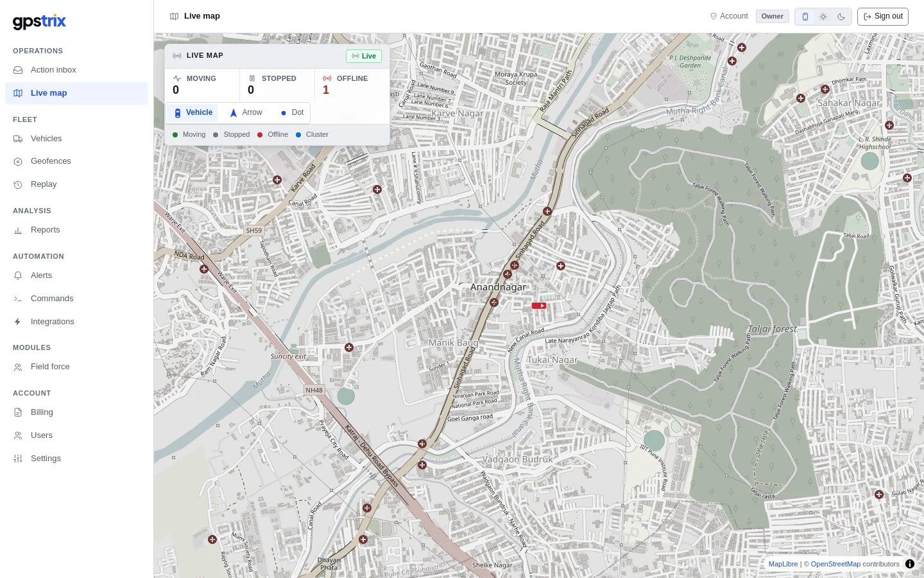Switch marker style to Arrow
Screen dimensions: 924x578
pos(246,113)
